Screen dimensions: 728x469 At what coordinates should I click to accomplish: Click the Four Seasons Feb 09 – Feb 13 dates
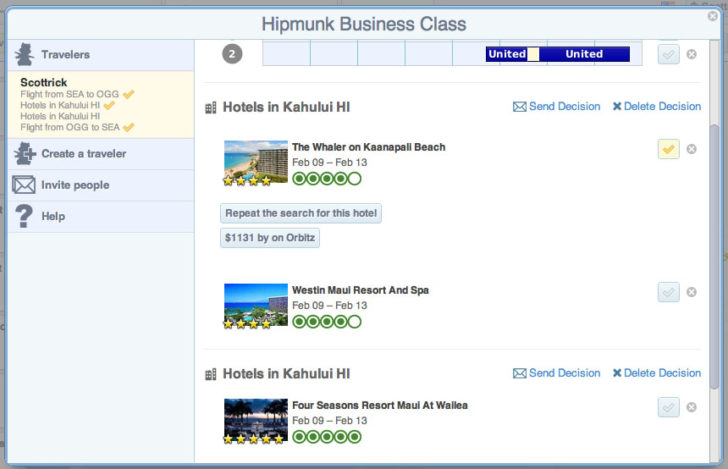tap(329, 421)
